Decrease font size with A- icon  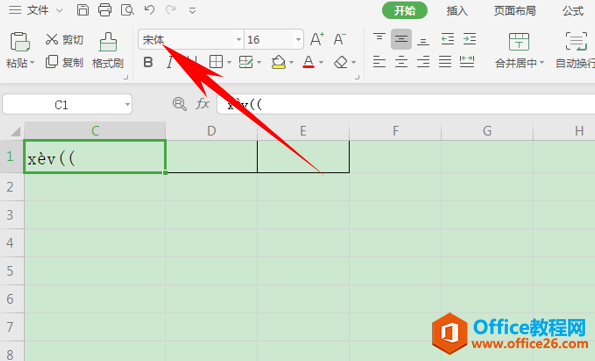coord(339,39)
